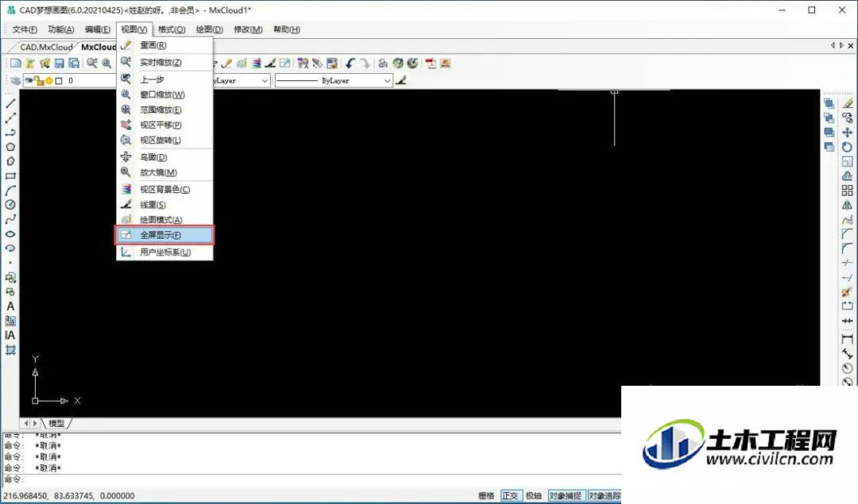Toggle the layer lock icon in layer box
This screenshot has width=858, height=504.
tap(40, 81)
